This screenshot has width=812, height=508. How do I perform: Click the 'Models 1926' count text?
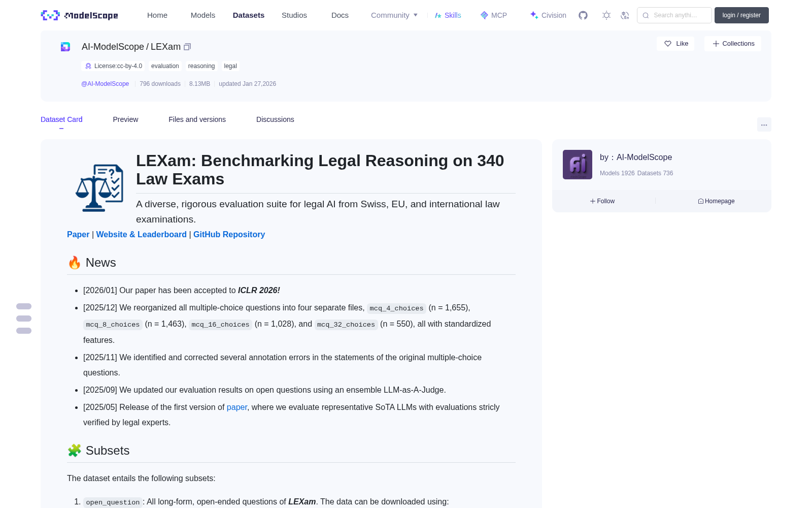[617, 173]
